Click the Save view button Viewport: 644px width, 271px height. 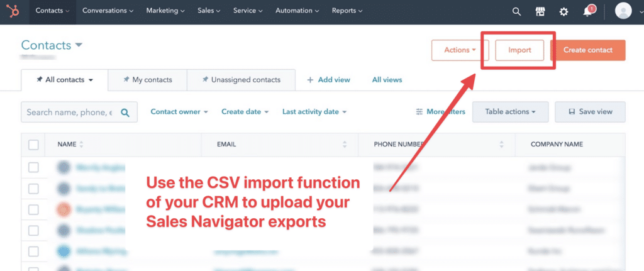[590, 112]
